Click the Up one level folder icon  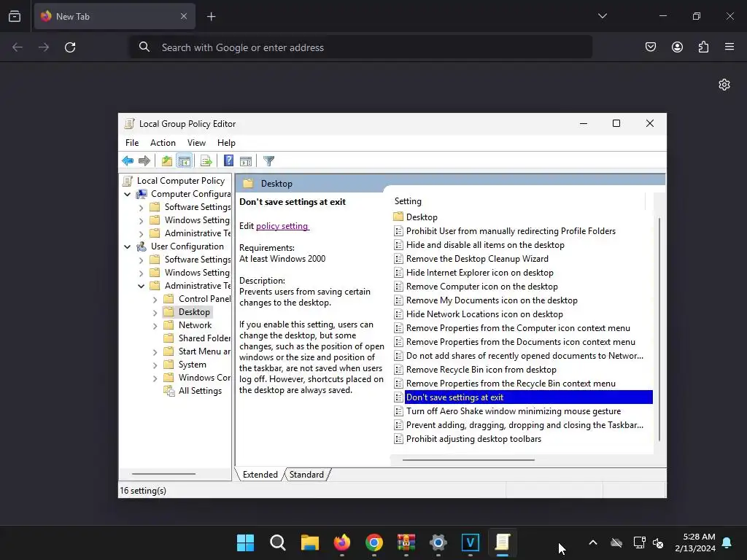coord(167,161)
